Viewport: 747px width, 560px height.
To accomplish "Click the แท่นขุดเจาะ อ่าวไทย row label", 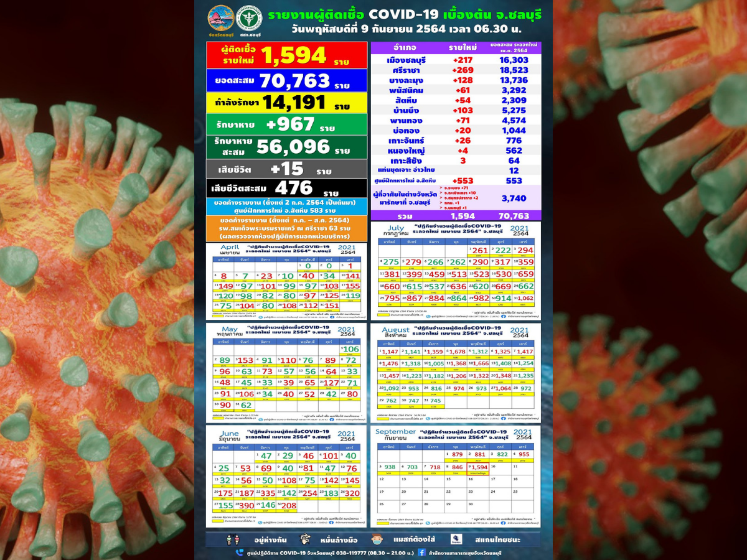I will pos(406,169).
